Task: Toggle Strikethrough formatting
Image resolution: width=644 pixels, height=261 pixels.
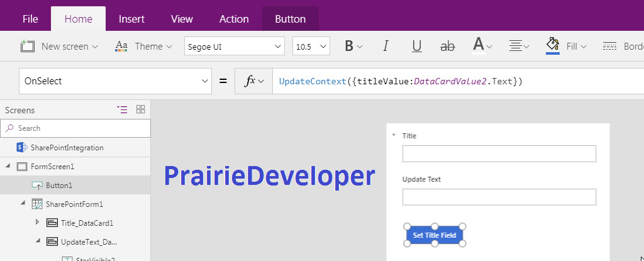Action: coord(447,47)
